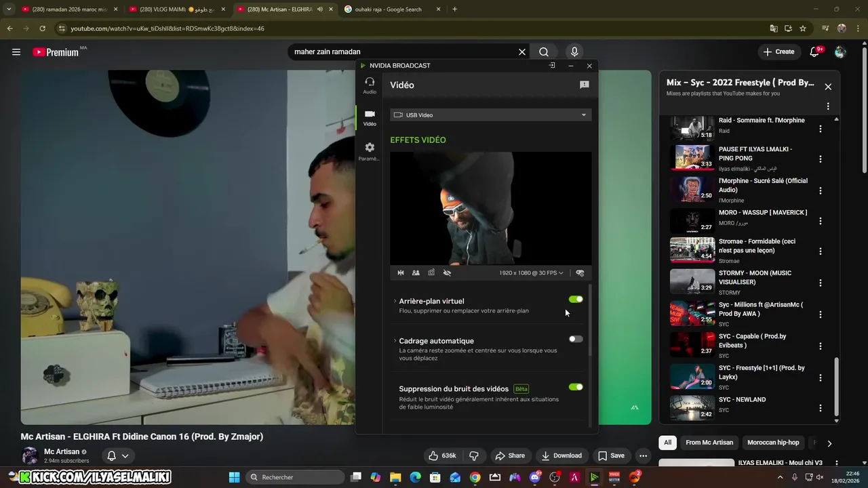868x488 pixels.
Task: Switch to ouhaki raja Google Search tab
Action: click(393, 9)
